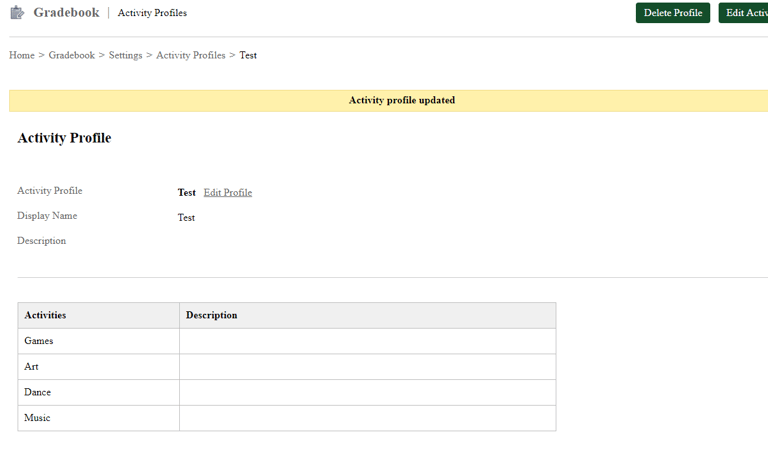
Task: Open the Activity Profiles breadcrumb link
Action: click(190, 55)
